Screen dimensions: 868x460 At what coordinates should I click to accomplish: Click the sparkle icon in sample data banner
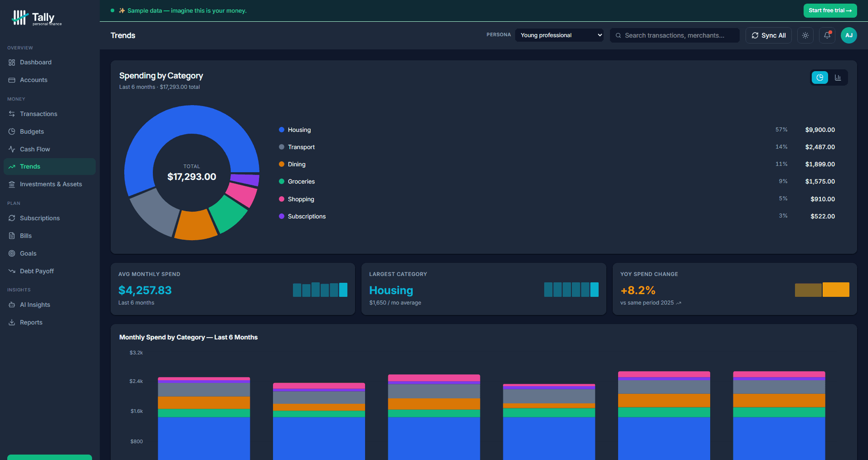point(122,10)
